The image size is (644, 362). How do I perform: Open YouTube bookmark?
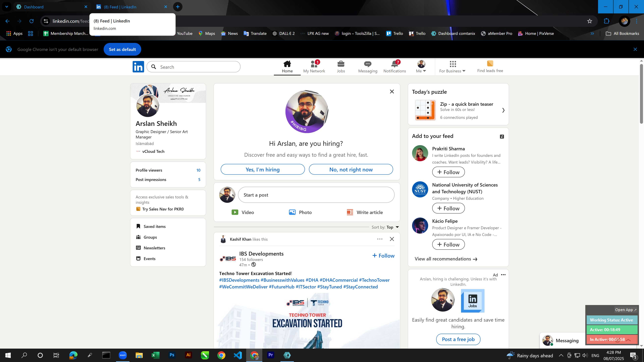(x=184, y=34)
